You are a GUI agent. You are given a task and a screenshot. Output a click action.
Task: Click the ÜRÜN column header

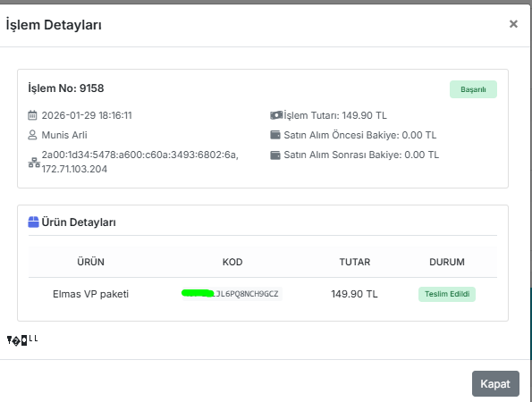(x=90, y=262)
